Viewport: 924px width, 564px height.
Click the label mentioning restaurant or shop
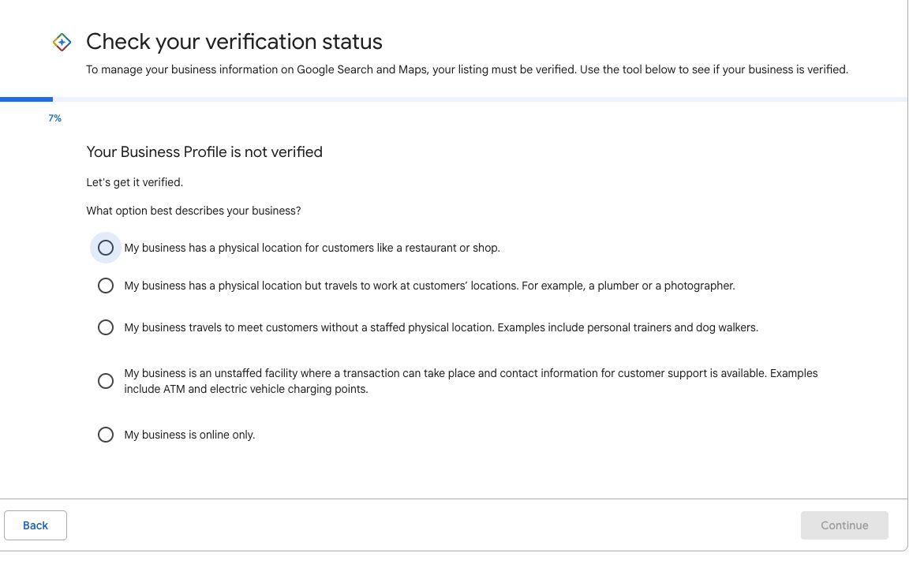click(312, 248)
